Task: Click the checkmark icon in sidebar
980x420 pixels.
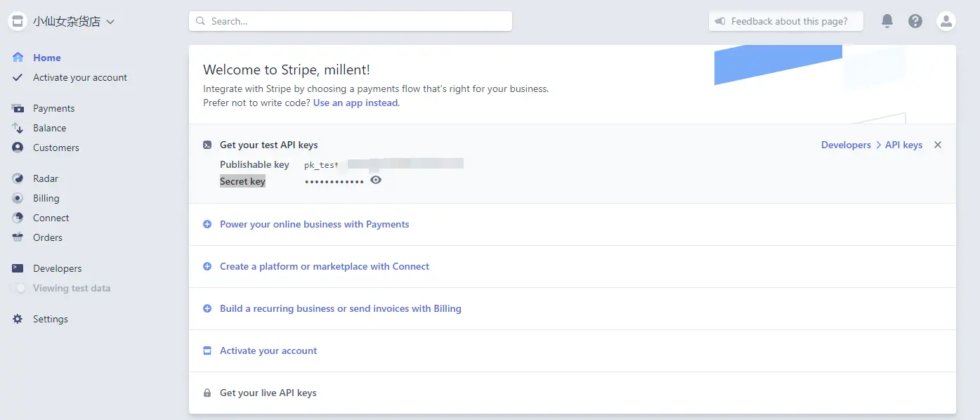Action: (x=18, y=77)
